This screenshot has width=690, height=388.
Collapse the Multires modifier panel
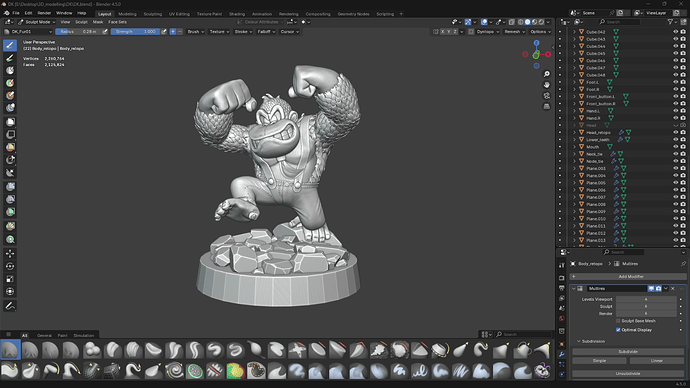(x=573, y=289)
